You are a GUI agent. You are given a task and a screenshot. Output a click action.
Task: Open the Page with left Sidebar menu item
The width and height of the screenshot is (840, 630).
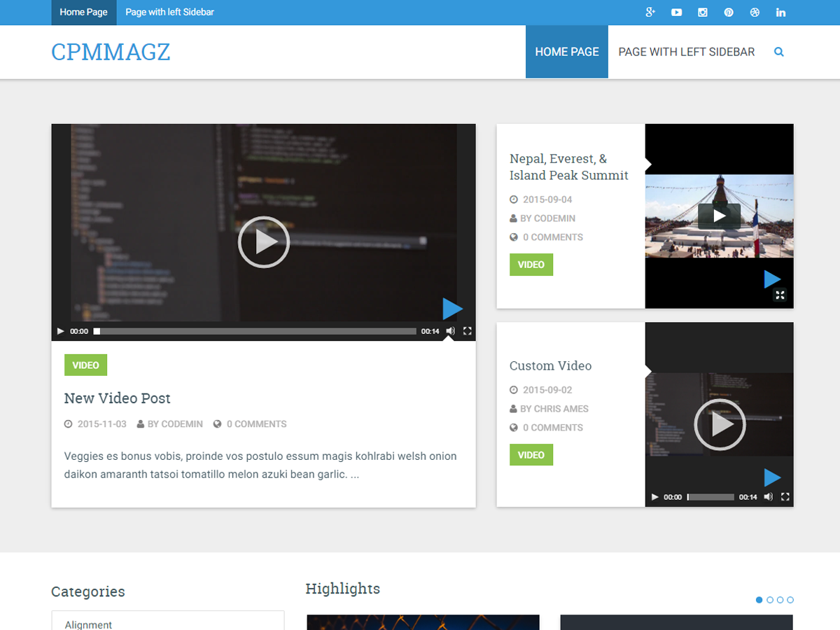(x=169, y=12)
